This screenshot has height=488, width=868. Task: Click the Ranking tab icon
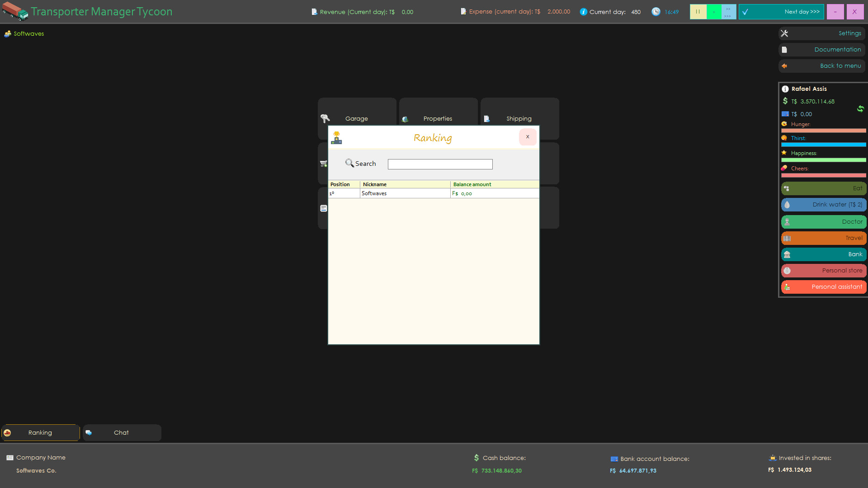coord(7,432)
